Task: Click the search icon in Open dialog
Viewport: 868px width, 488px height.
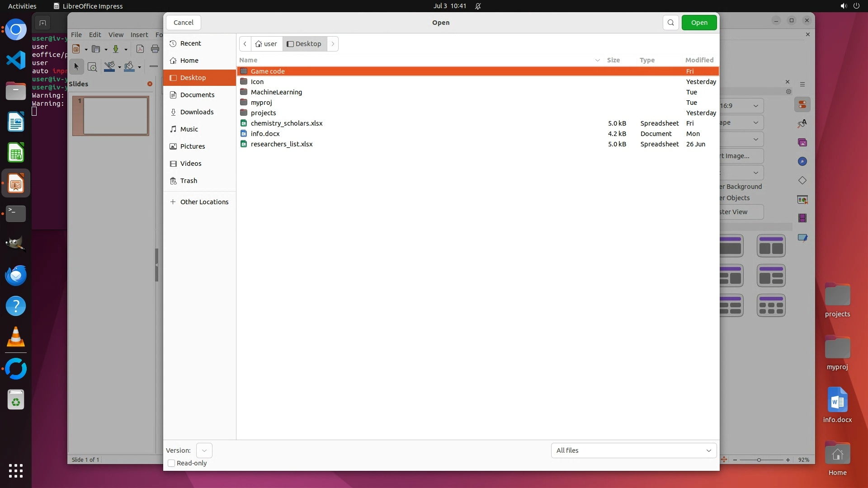Action: click(x=670, y=23)
